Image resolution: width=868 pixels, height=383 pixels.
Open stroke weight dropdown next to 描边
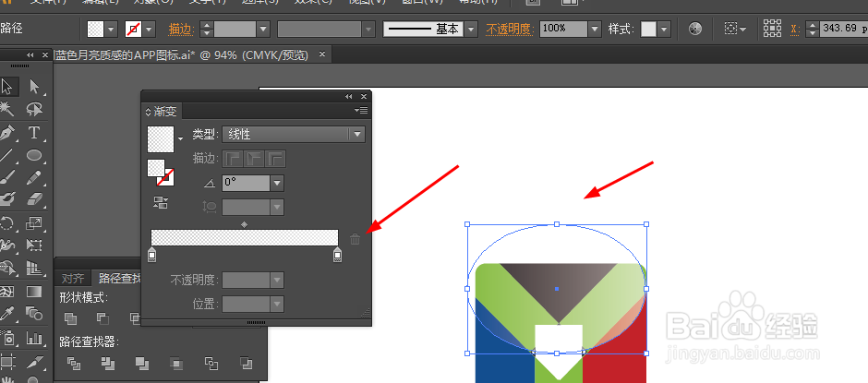pos(263,29)
